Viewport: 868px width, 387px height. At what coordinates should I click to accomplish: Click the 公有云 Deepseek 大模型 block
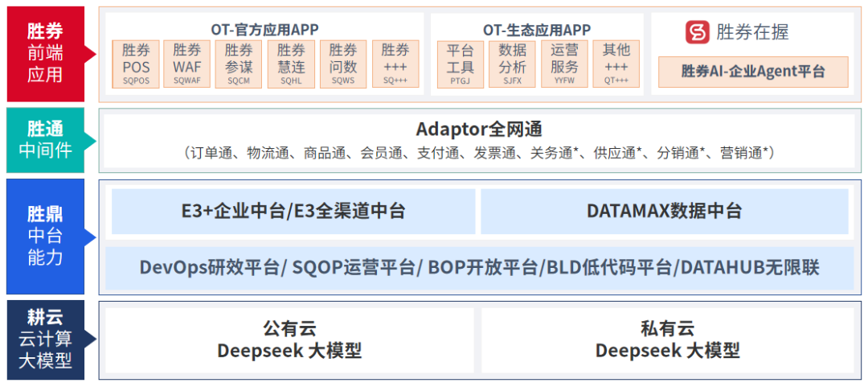(x=289, y=340)
